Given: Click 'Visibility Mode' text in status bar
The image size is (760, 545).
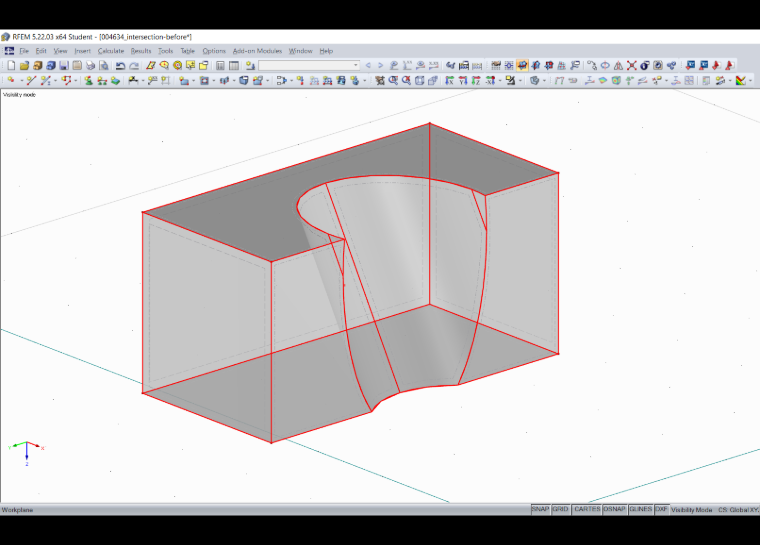Looking at the screenshot, I should coord(691,510).
